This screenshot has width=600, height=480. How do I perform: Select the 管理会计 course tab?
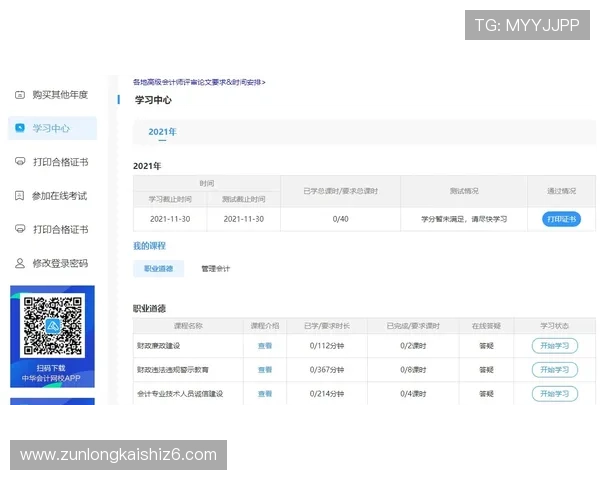click(x=215, y=268)
